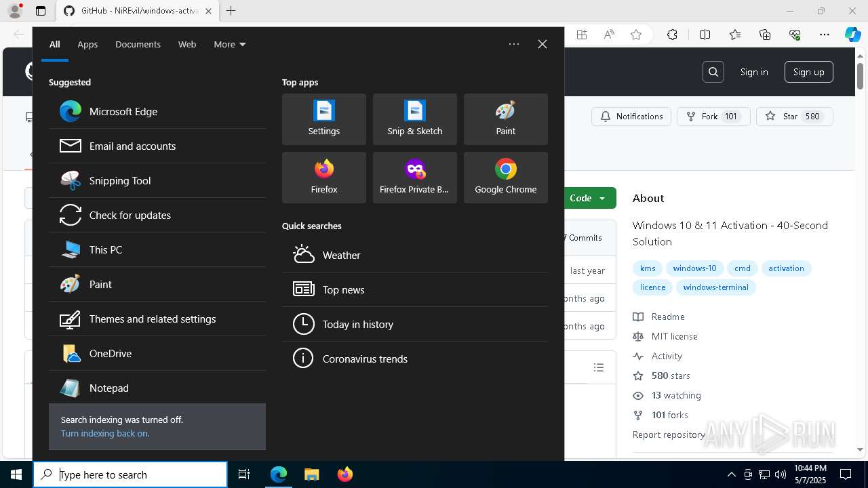Open the Settings tile in Top apps
This screenshot has height=488, width=868.
tap(324, 119)
